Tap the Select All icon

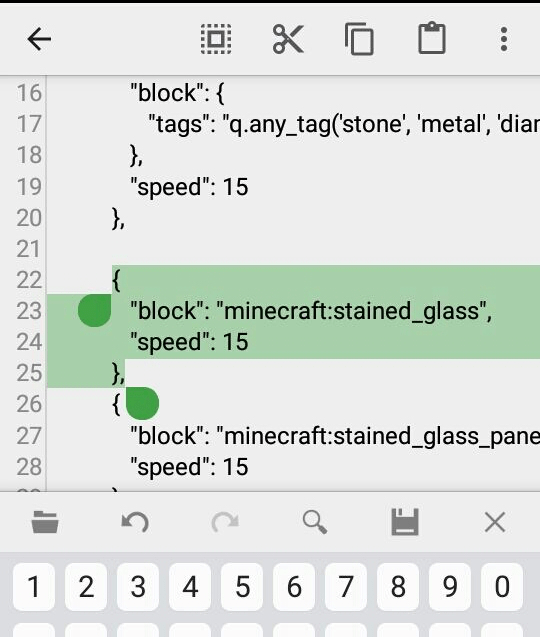(216, 39)
